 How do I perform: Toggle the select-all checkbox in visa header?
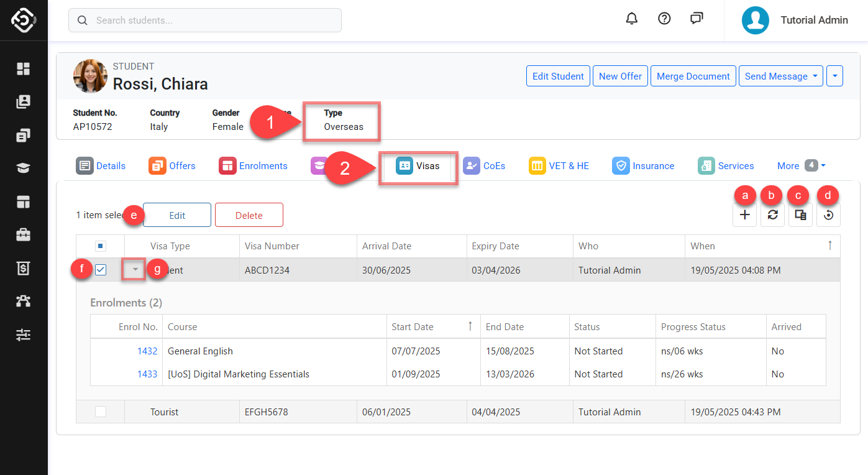pos(101,246)
